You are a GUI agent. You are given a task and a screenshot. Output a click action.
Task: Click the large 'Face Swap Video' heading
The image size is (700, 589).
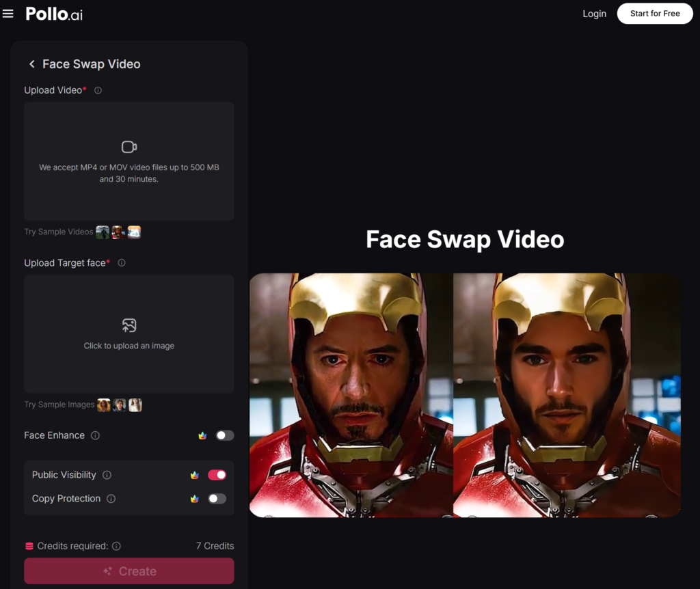(465, 240)
